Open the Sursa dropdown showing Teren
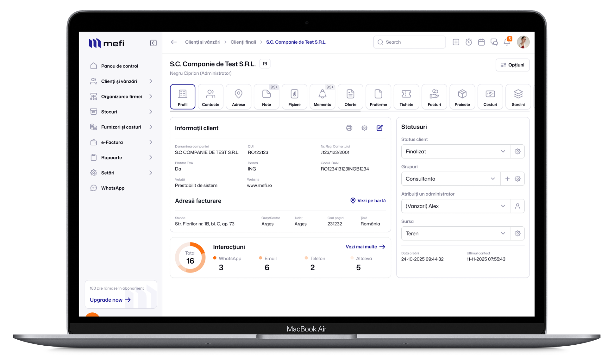This screenshot has height=364, width=614. pyautogui.click(x=456, y=233)
